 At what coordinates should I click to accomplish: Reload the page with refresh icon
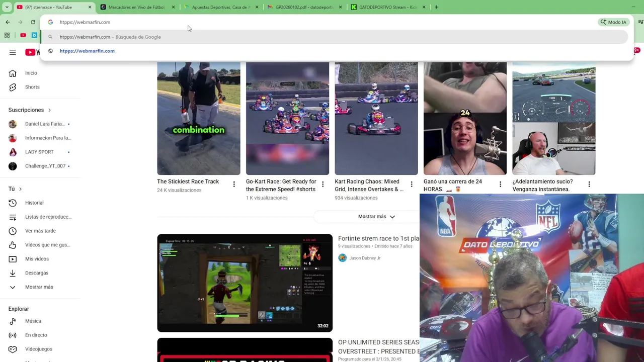[x=33, y=22]
